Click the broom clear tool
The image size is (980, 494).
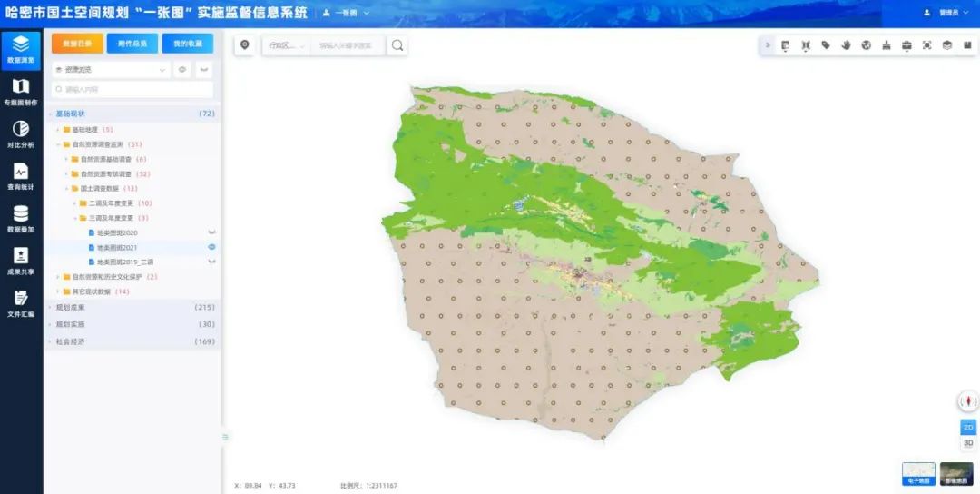click(x=887, y=45)
